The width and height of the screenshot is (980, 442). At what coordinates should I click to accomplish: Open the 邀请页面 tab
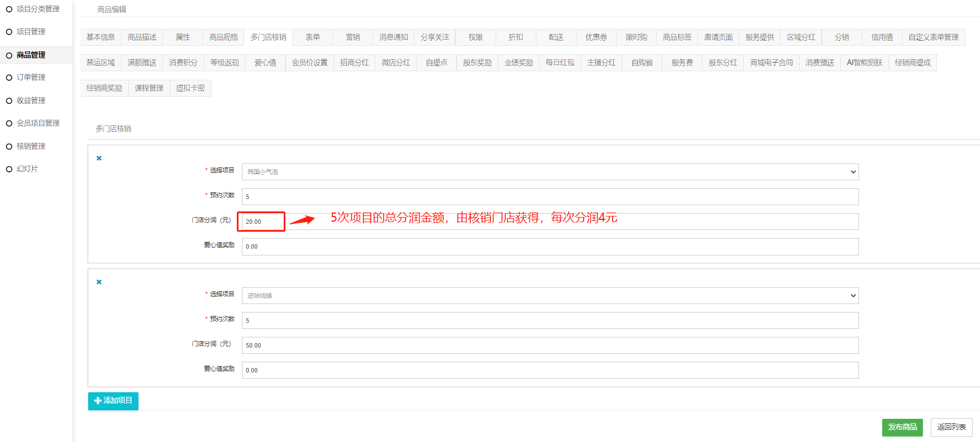718,37
